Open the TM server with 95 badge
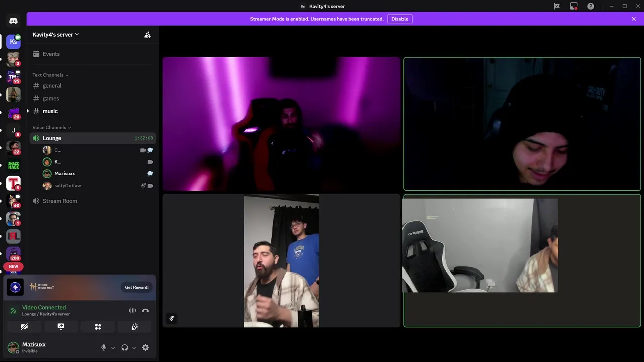This screenshot has height=362, width=644. [13, 77]
